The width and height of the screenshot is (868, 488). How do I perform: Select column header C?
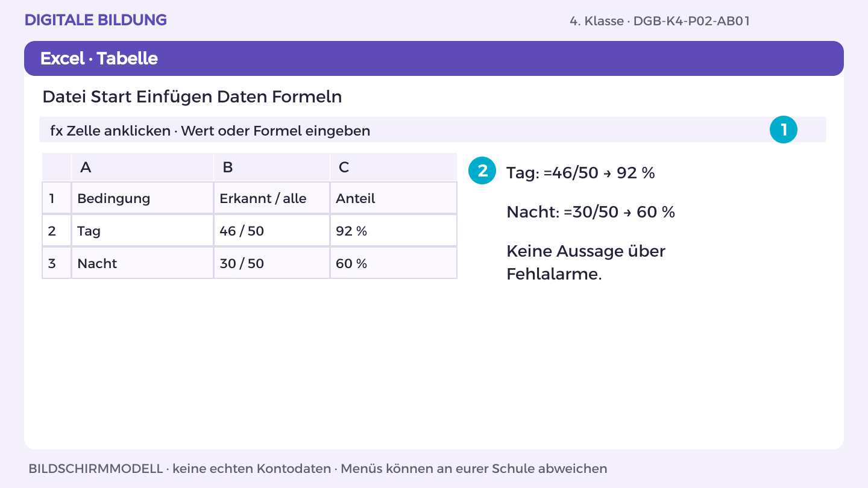point(394,167)
